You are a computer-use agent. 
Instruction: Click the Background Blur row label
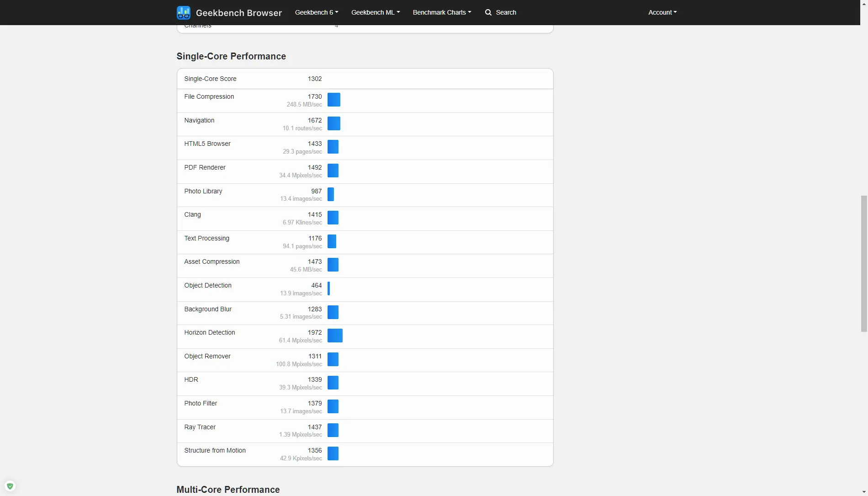click(208, 309)
